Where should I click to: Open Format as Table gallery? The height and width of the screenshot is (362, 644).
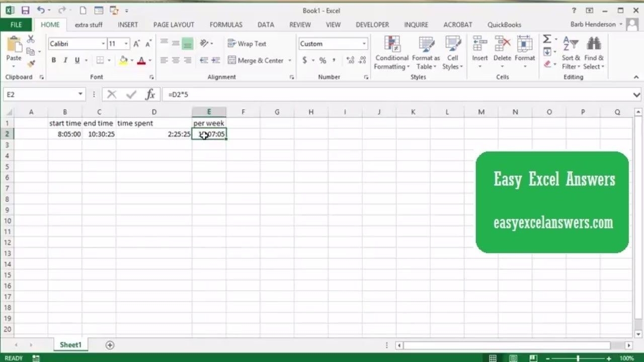coord(426,53)
